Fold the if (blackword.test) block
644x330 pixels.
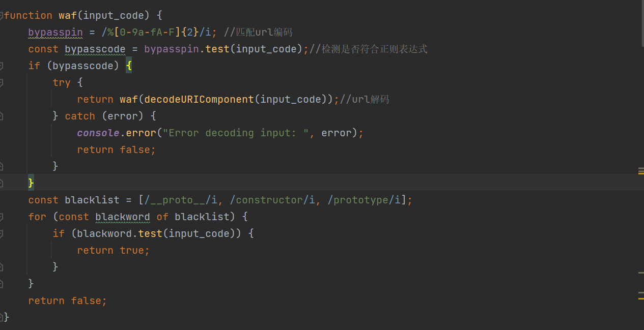(2, 234)
